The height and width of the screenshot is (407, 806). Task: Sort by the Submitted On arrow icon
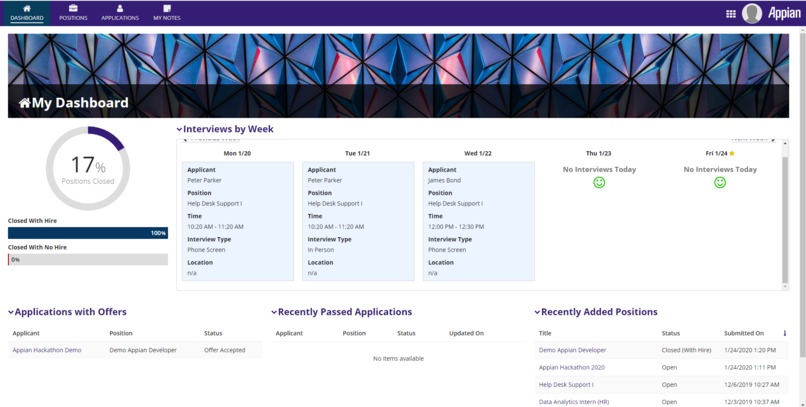pyautogui.click(x=784, y=334)
